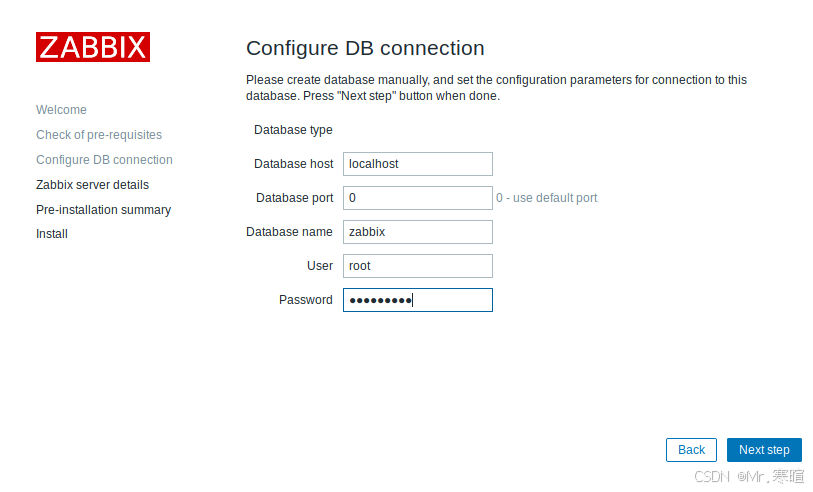
Task: Click the ZABBIX logo
Action: coord(93,47)
